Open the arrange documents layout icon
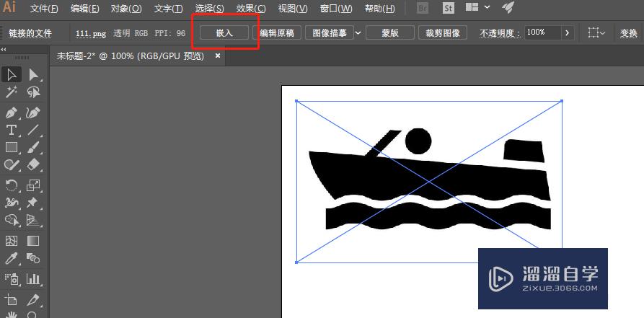 click(472, 7)
